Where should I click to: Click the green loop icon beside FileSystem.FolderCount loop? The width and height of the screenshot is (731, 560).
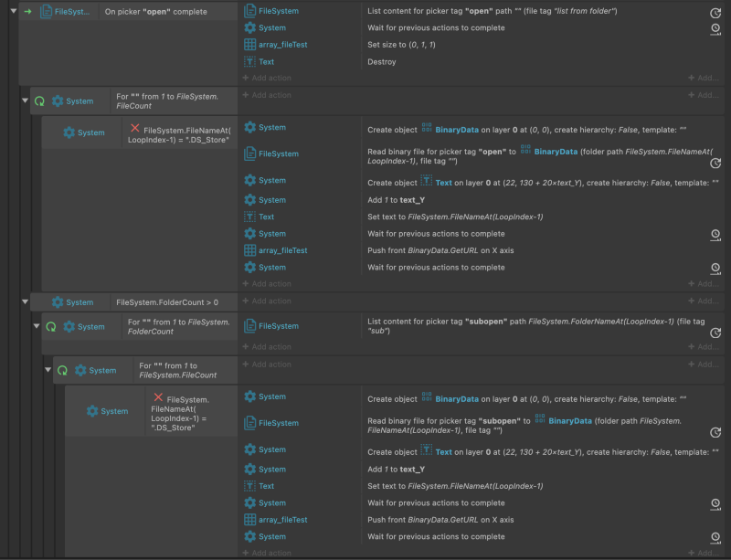51,326
